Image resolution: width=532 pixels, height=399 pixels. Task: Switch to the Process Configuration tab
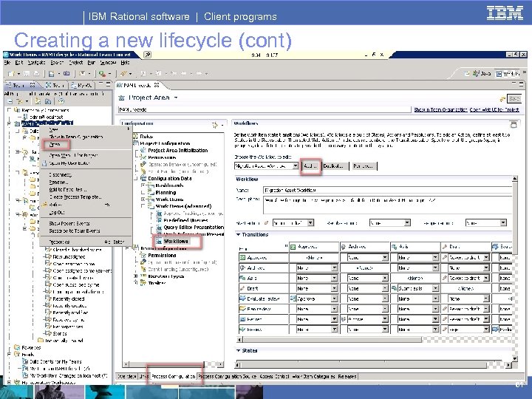pyautogui.click(x=174, y=377)
